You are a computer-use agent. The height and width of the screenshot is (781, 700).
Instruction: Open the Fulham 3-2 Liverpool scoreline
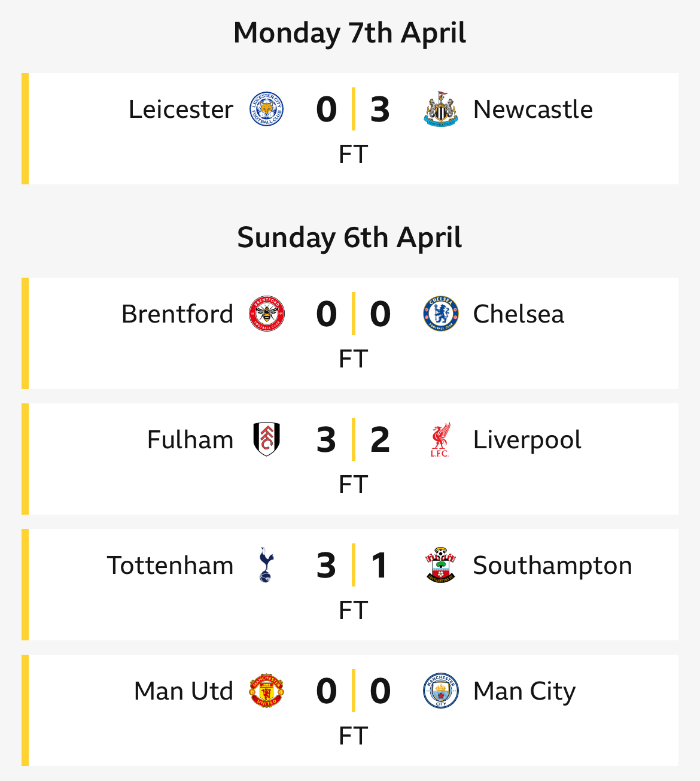(x=353, y=440)
